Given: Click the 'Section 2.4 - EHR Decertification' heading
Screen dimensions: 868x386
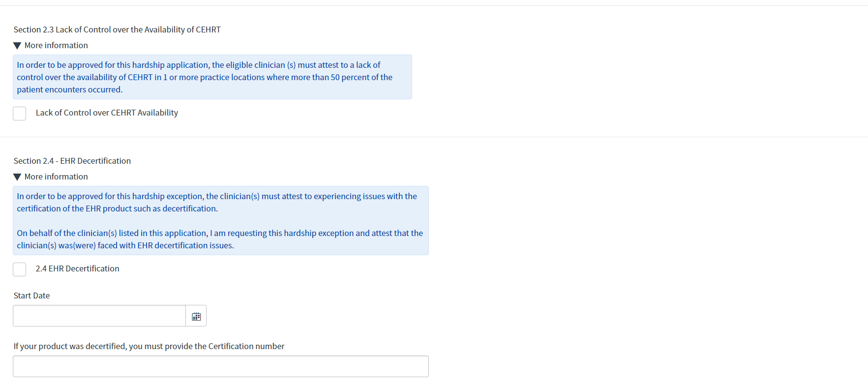Looking at the screenshot, I should pyautogui.click(x=72, y=161).
